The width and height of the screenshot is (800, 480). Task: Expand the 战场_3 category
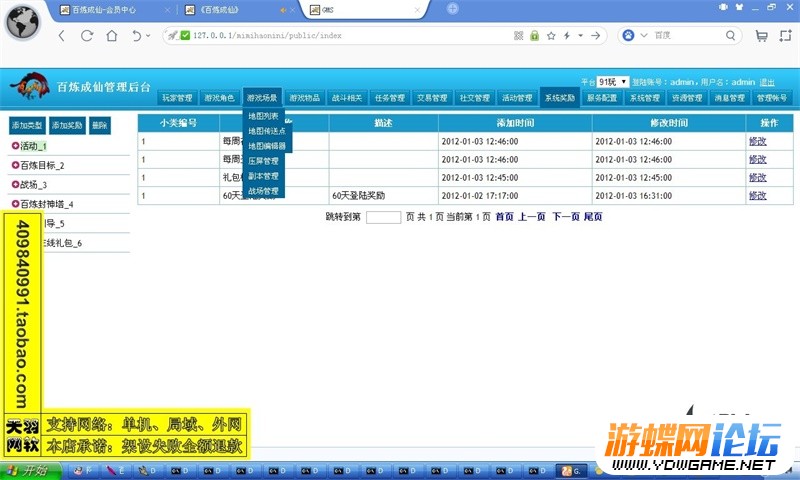15,185
